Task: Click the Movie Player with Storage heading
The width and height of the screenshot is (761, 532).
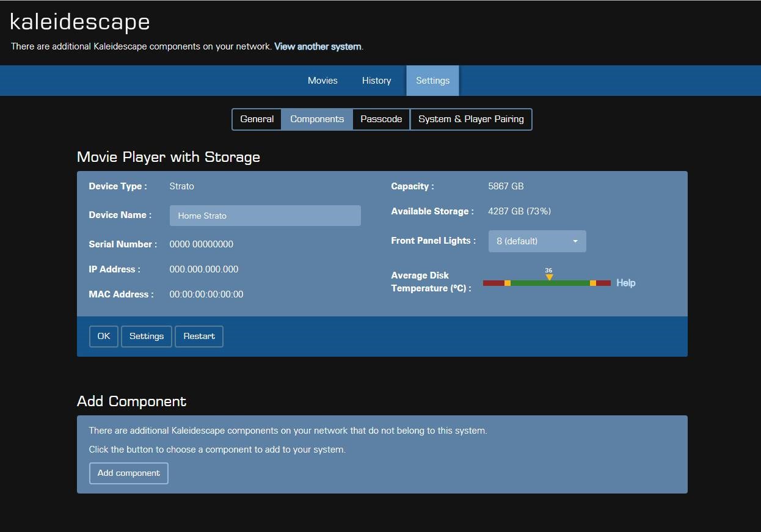Action: [169, 157]
